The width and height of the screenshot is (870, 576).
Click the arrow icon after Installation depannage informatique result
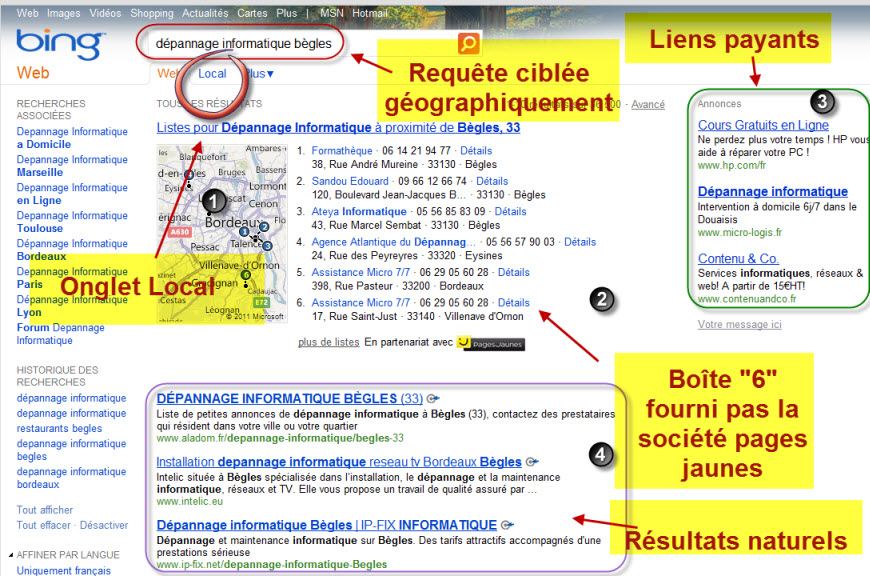(532, 462)
